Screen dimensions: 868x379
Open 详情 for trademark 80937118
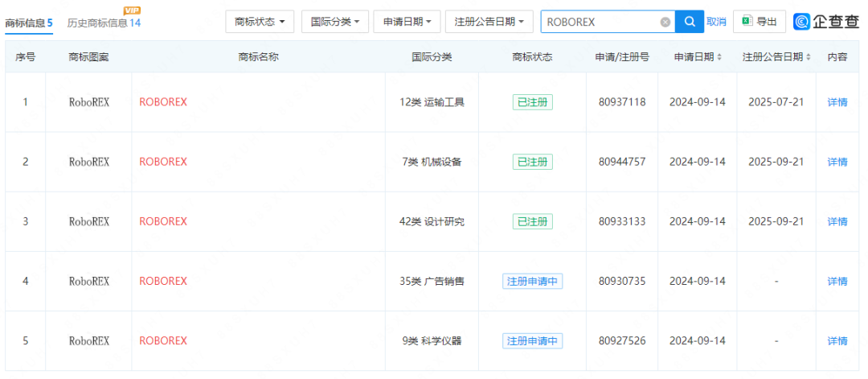coord(837,102)
